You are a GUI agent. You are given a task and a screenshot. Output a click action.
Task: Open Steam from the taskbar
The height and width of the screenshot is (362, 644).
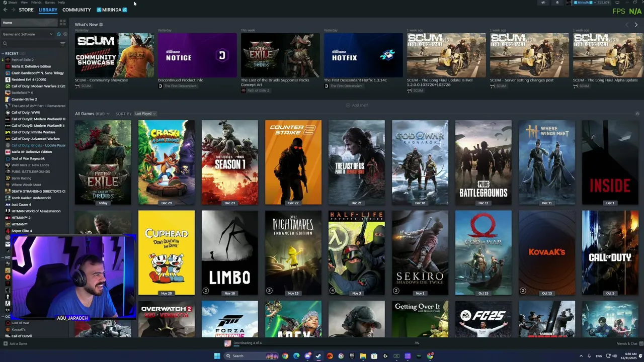(318, 356)
